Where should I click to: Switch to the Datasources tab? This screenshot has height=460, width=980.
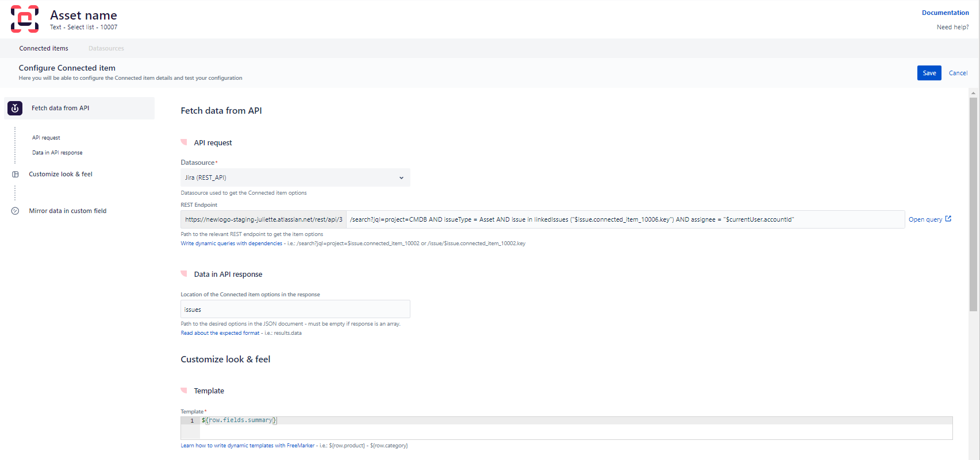coord(106,48)
